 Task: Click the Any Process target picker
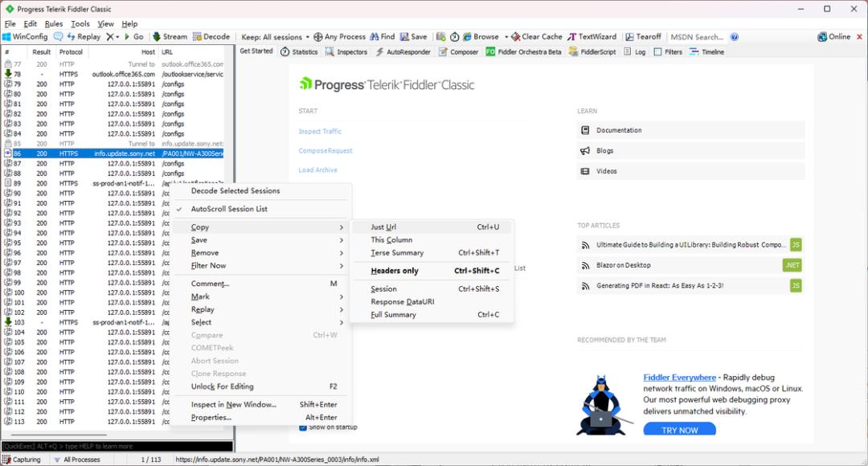[x=339, y=36]
